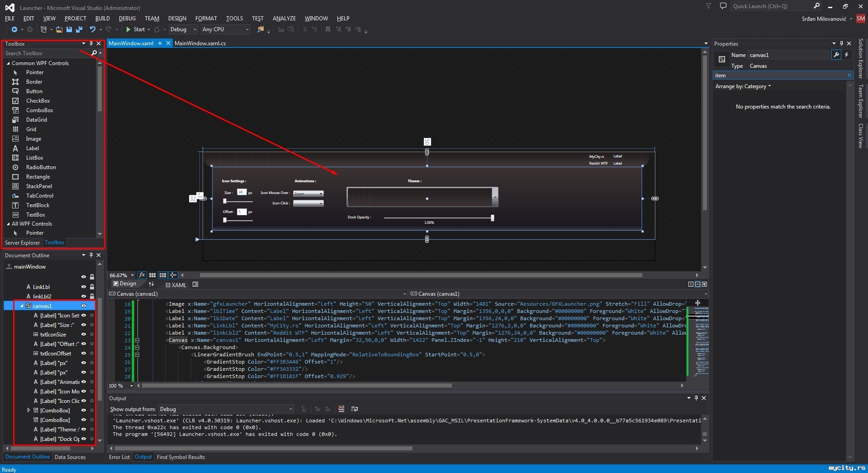Select the DataGrid control in Toolbox
Image resolution: width=868 pixels, height=473 pixels.
[36, 120]
